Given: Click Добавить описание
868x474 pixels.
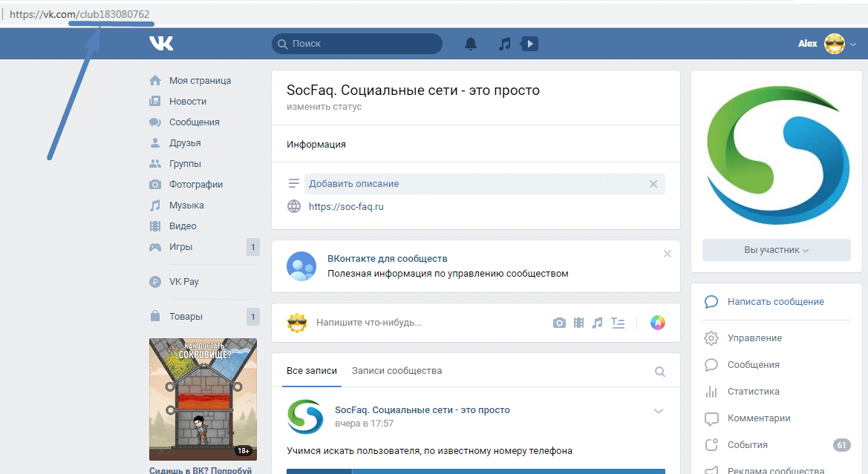Looking at the screenshot, I should (x=353, y=184).
